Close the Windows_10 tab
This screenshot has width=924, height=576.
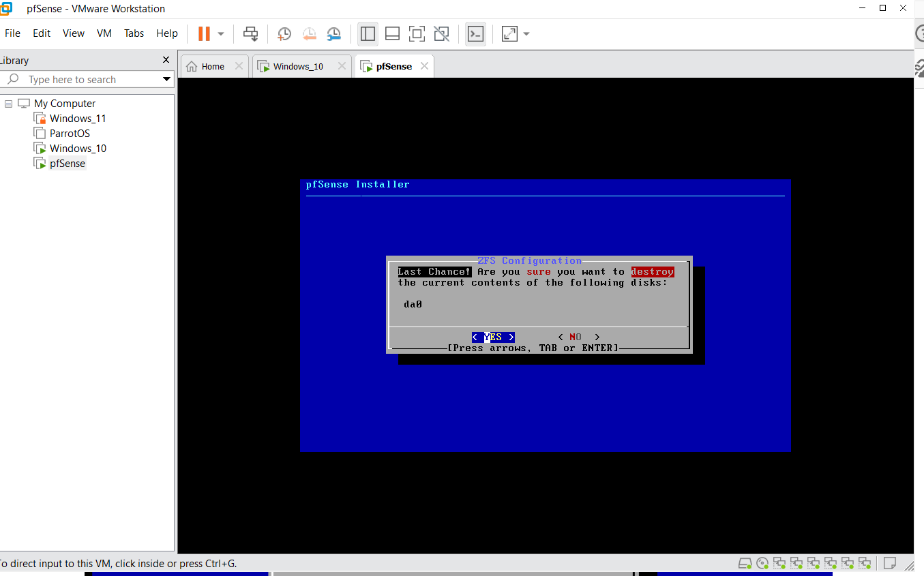341,66
